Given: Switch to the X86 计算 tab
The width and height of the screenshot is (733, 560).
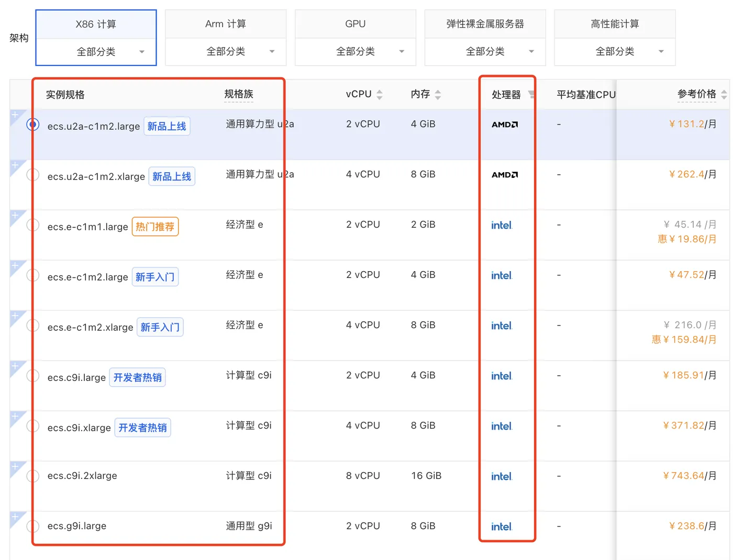Looking at the screenshot, I should pos(96,24).
